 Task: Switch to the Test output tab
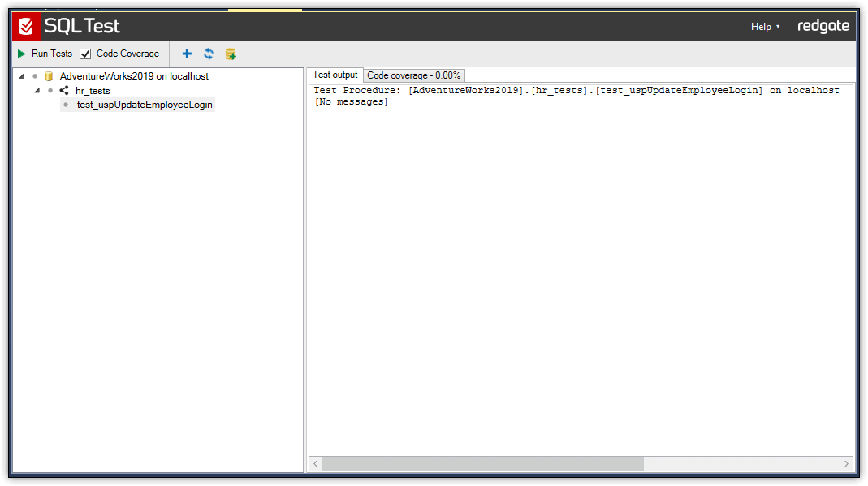pyautogui.click(x=335, y=75)
